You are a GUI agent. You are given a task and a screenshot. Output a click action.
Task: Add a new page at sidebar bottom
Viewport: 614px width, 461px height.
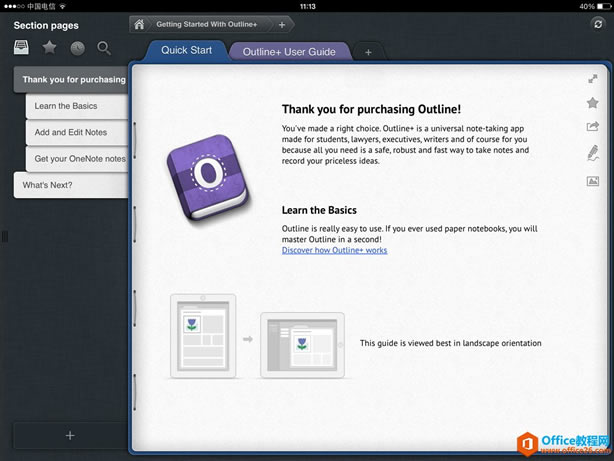[69, 435]
